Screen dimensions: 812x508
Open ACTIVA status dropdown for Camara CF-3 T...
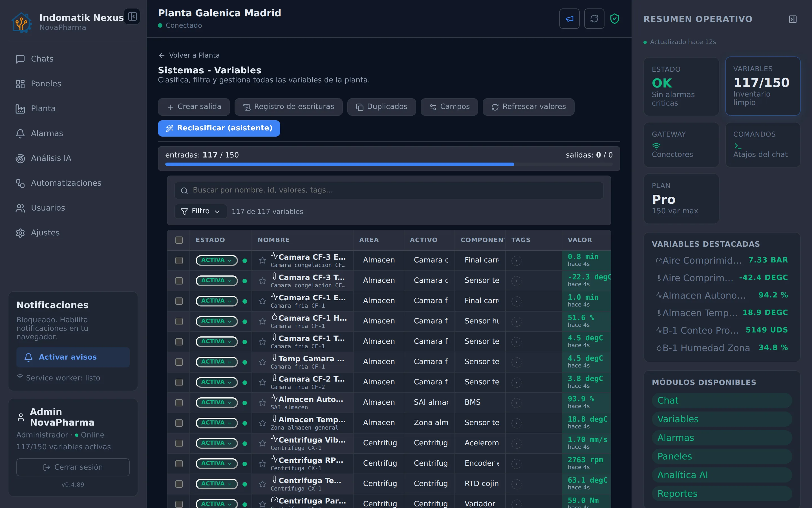[217, 281]
